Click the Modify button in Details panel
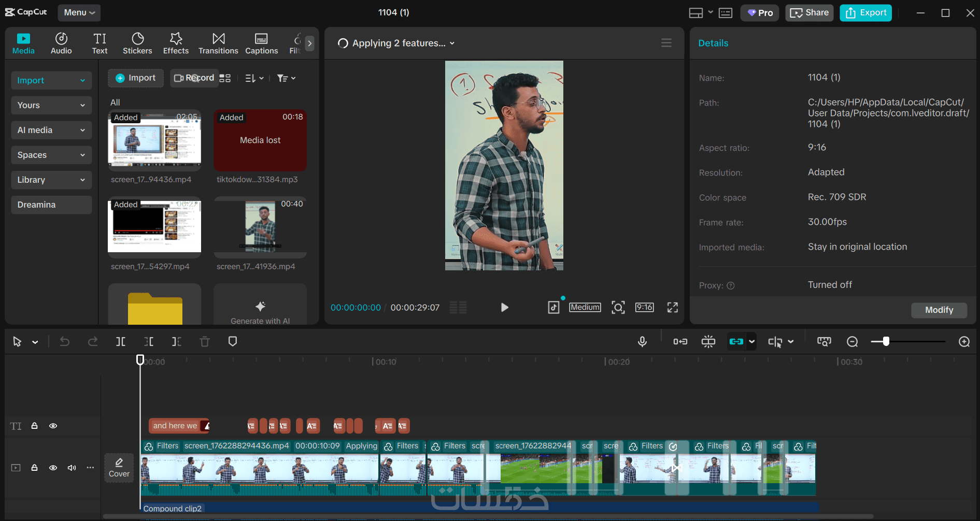980x521 pixels. 939,310
